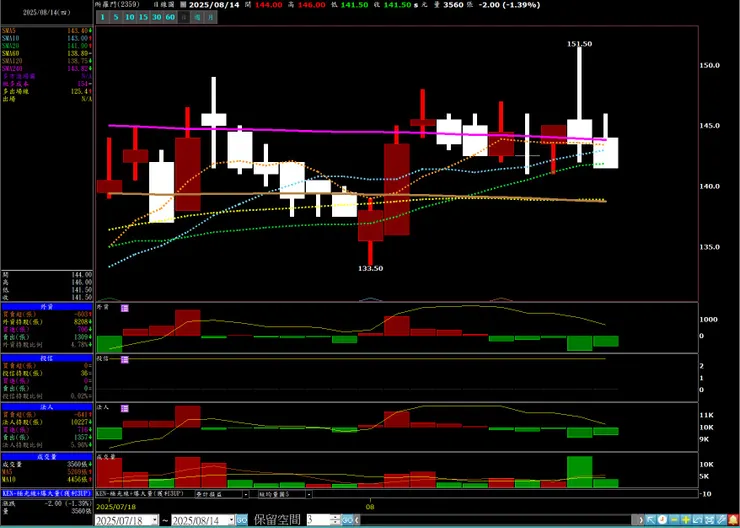Switch to the 15-minute timeframe

click(x=143, y=17)
